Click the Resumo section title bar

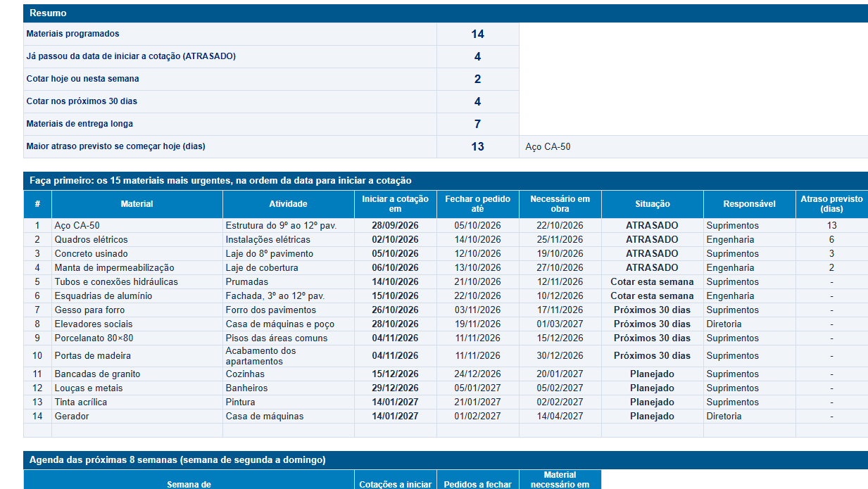446,13
